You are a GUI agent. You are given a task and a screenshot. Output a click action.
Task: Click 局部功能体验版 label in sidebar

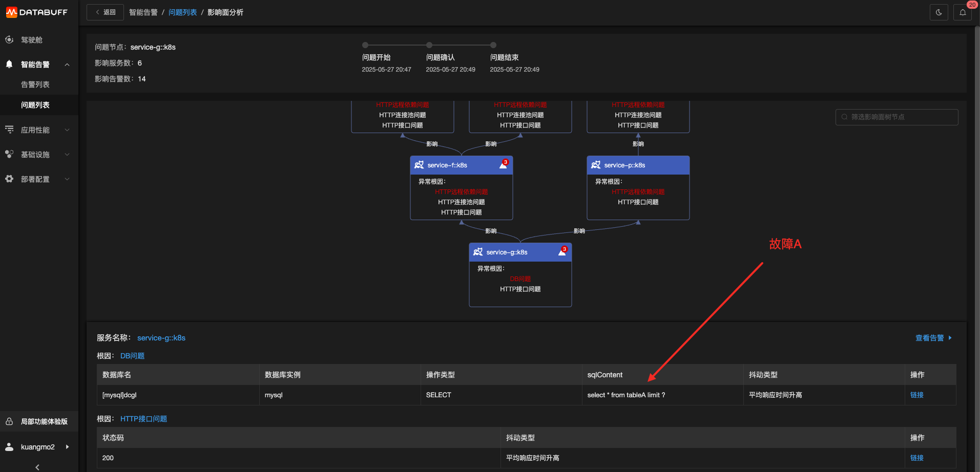[44, 422]
